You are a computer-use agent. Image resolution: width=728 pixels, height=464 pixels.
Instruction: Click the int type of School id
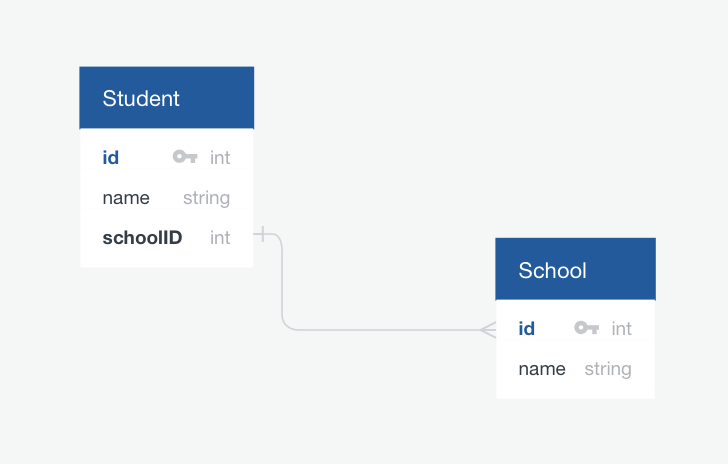(621, 328)
